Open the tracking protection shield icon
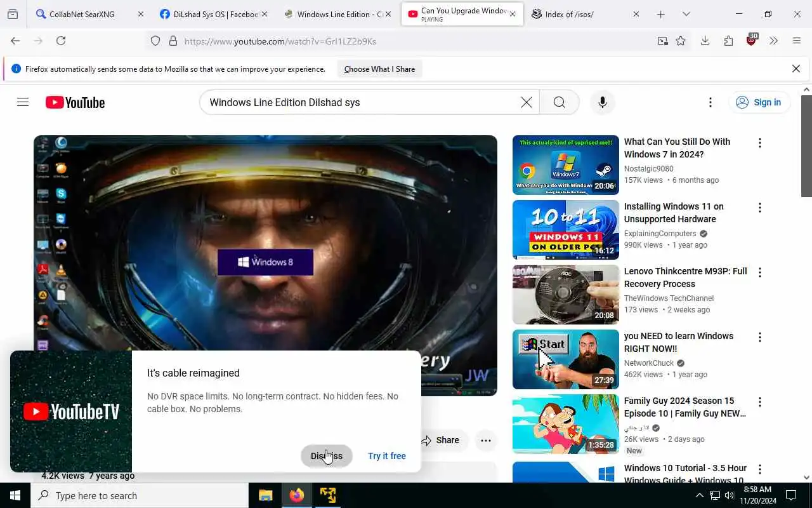The width and height of the screenshot is (812, 508). (x=155, y=41)
